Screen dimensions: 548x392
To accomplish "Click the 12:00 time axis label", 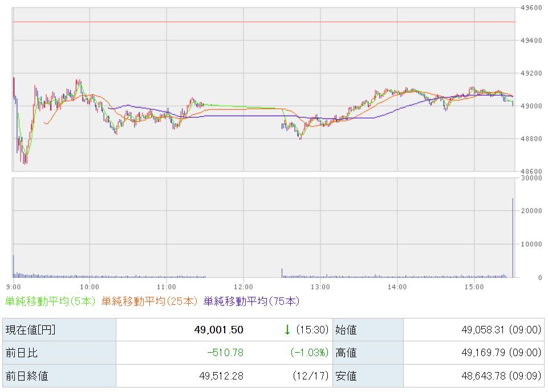I will tap(243, 286).
